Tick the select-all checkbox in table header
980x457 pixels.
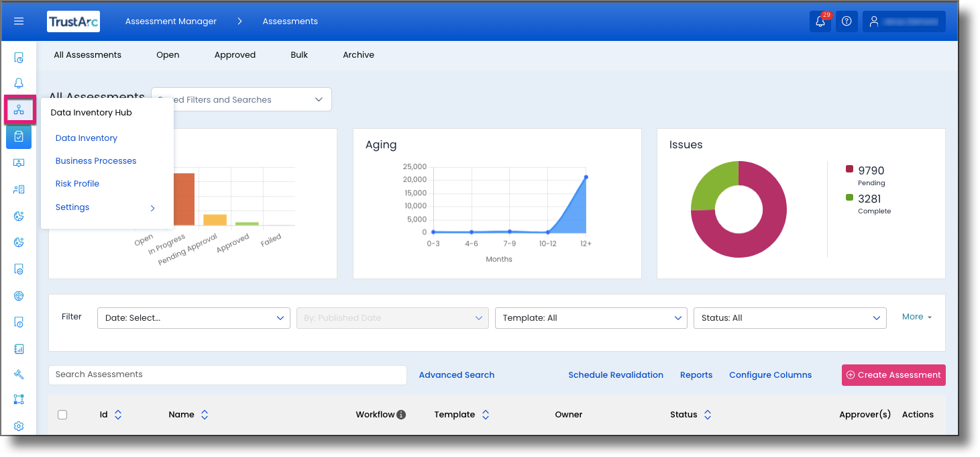click(x=62, y=415)
